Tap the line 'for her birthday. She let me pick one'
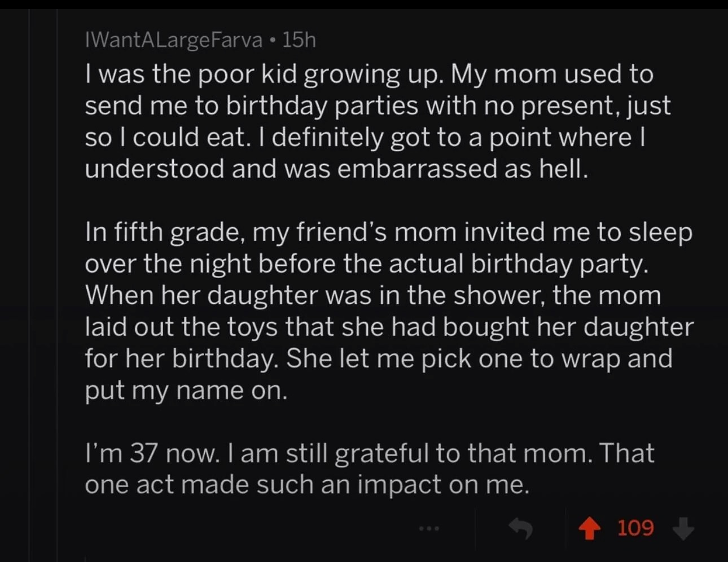The width and height of the screenshot is (728, 562). 379,359
